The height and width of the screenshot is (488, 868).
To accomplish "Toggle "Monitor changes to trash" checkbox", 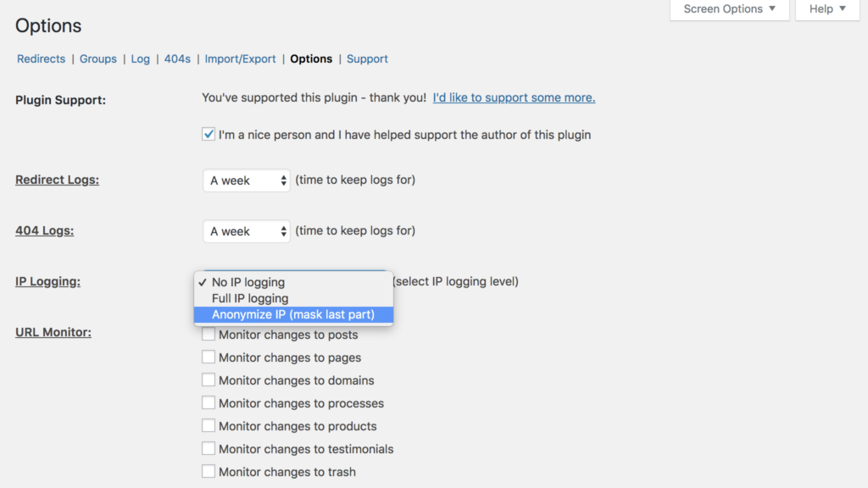I will 209,472.
